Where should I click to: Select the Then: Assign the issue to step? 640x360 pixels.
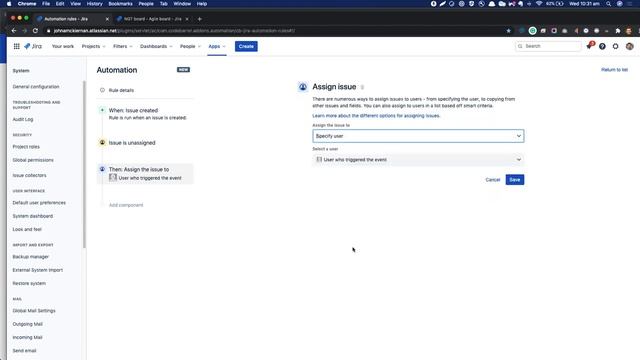[145, 173]
